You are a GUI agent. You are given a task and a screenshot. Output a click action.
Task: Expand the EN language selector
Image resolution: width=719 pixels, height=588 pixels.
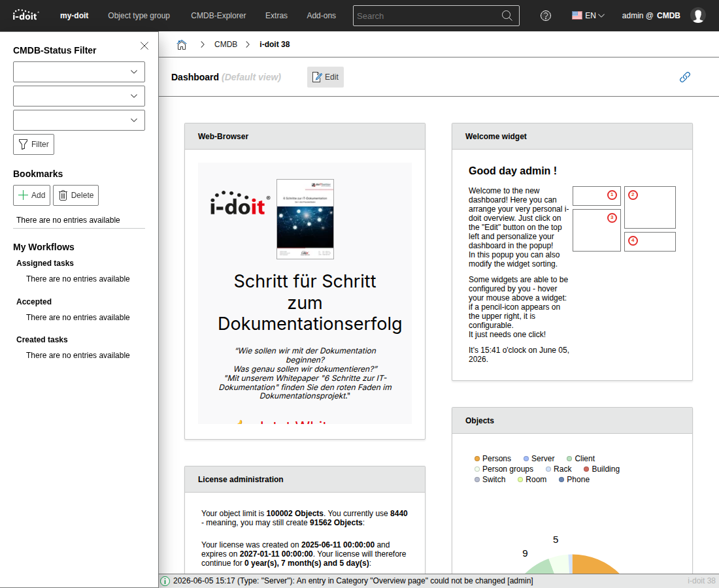595,16
